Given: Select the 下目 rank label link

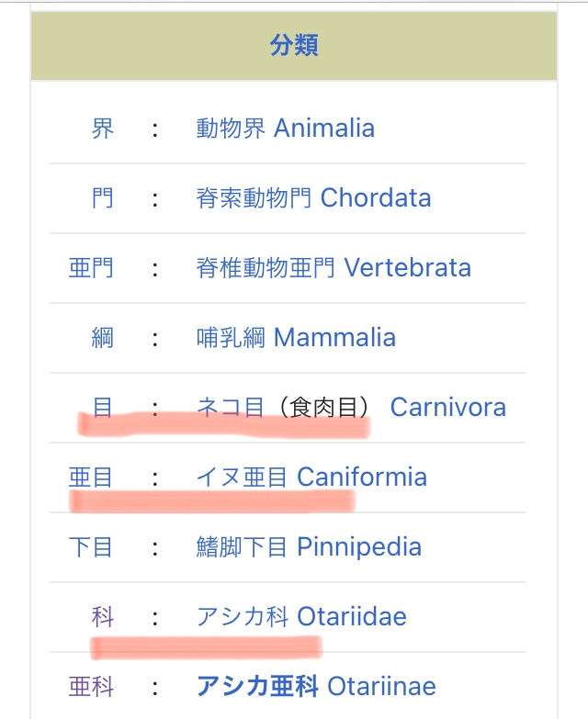Looking at the screenshot, I should tap(91, 547).
